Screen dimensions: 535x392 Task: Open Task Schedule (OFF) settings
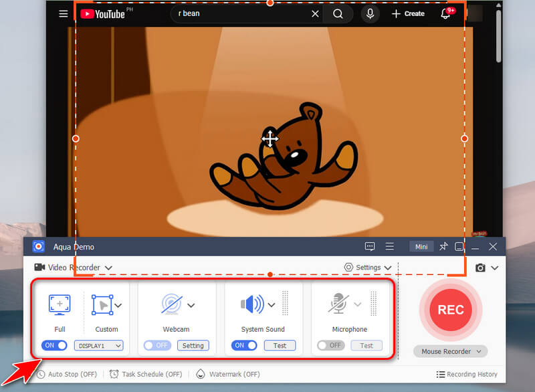146,374
